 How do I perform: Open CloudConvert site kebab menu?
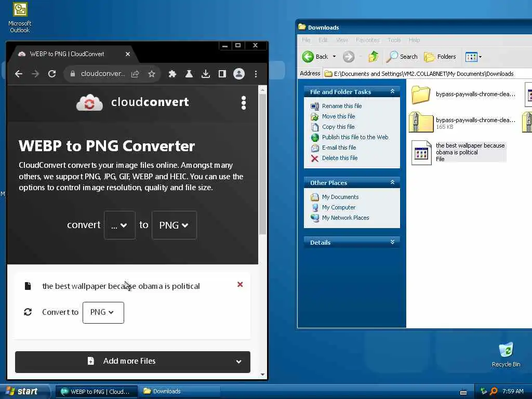point(243,102)
